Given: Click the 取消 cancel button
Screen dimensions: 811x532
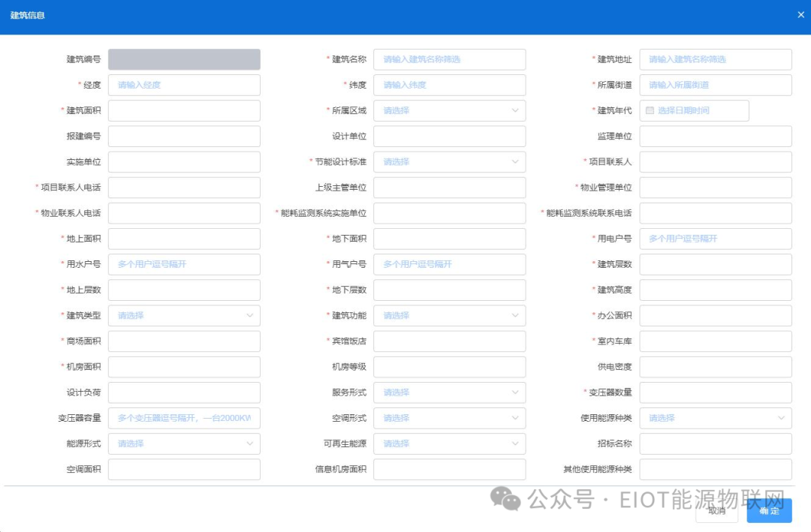Looking at the screenshot, I should tap(716, 511).
